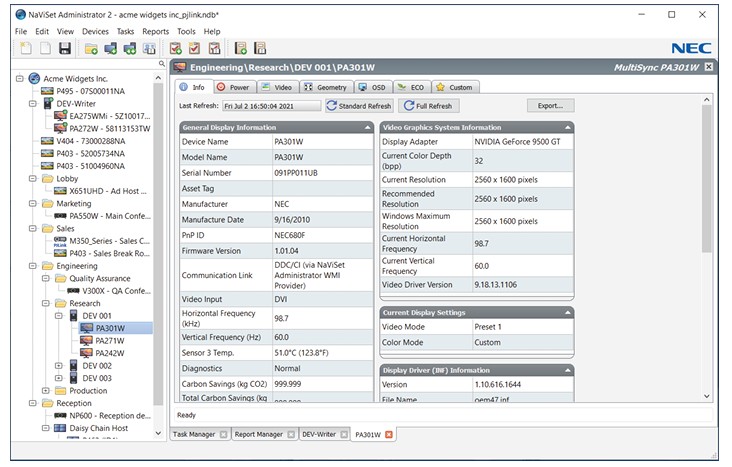The height and width of the screenshot is (467, 732).
Task: Expand the DEV 002 tree node
Action: (59, 366)
